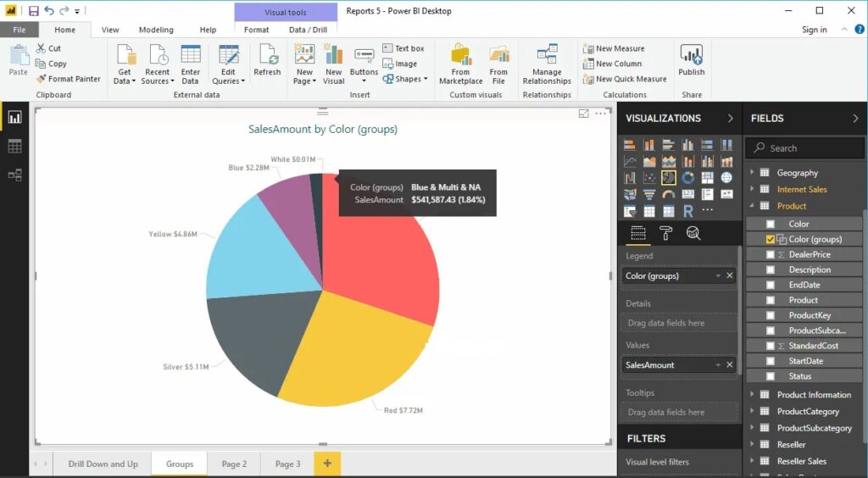Click New Measure in Calculations

point(614,48)
